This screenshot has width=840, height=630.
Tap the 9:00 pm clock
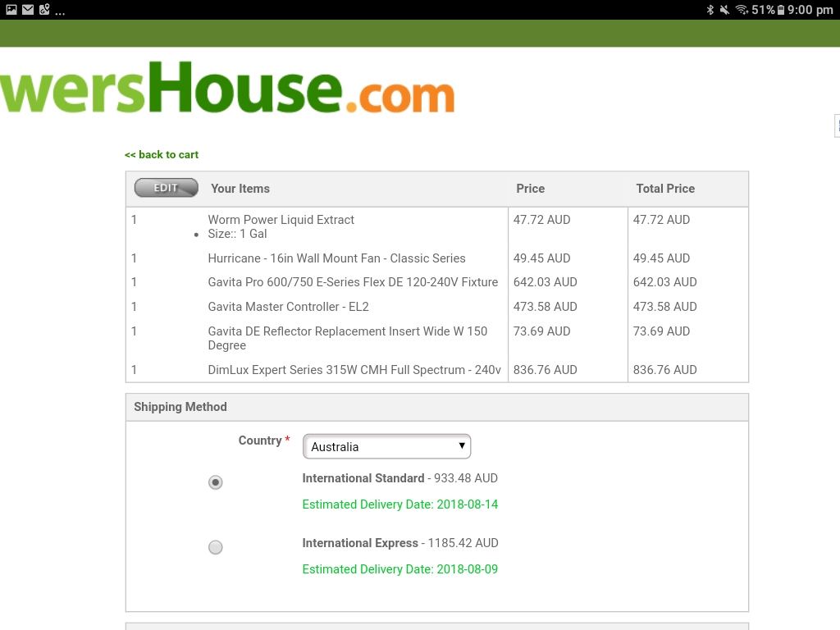click(x=810, y=10)
